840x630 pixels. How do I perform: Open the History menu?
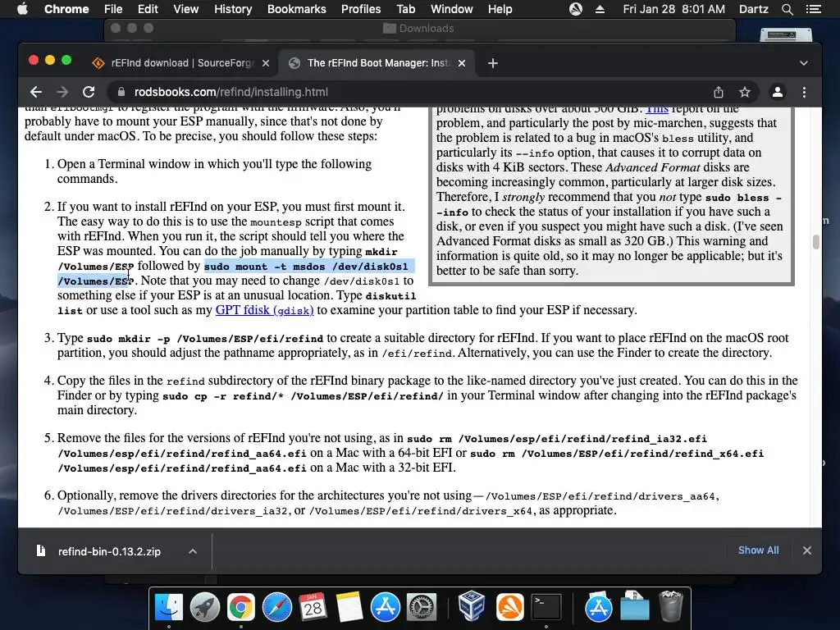(233, 9)
